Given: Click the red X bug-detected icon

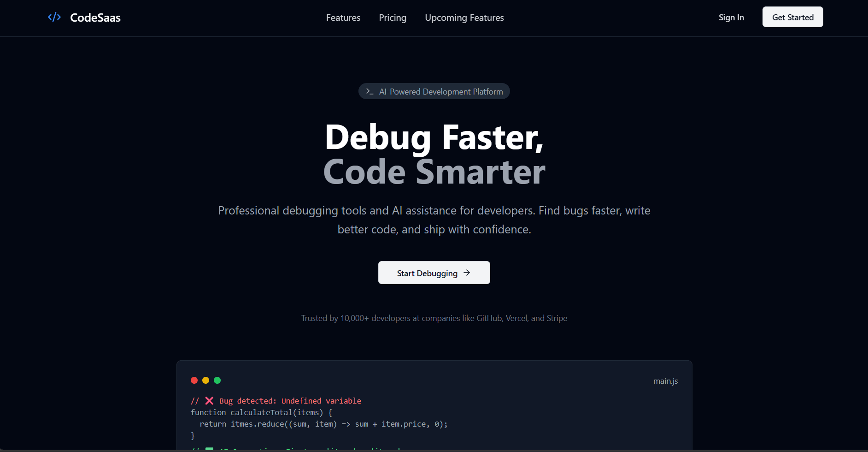Looking at the screenshot, I should [210, 400].
